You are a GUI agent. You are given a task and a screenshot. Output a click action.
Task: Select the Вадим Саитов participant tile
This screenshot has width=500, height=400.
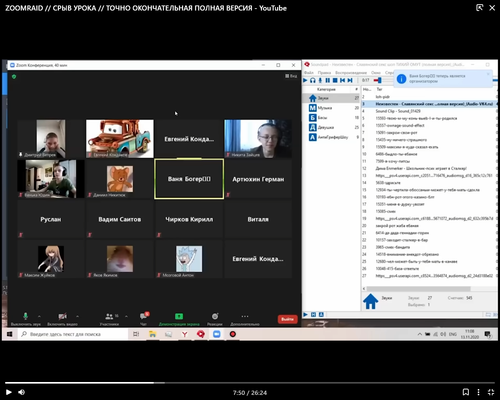coord(120,219)
